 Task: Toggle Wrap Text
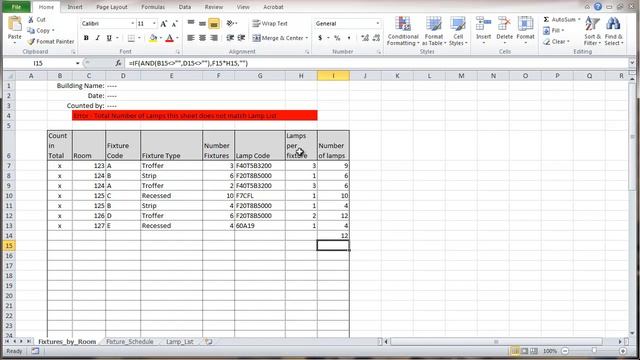coord(270,24)
